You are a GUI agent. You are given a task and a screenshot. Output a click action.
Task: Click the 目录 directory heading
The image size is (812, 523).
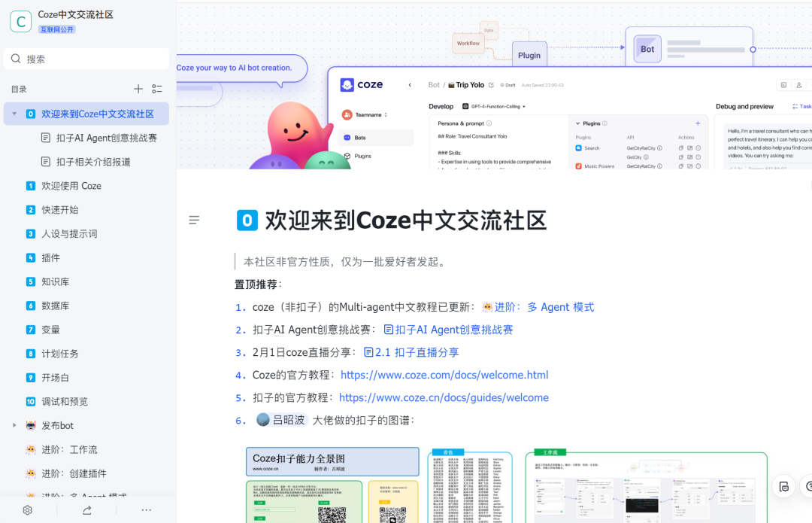19,89
